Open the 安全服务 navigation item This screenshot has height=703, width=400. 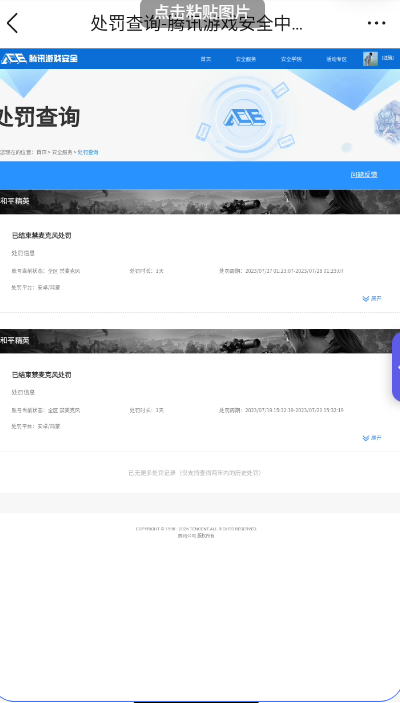click(246, 59)
